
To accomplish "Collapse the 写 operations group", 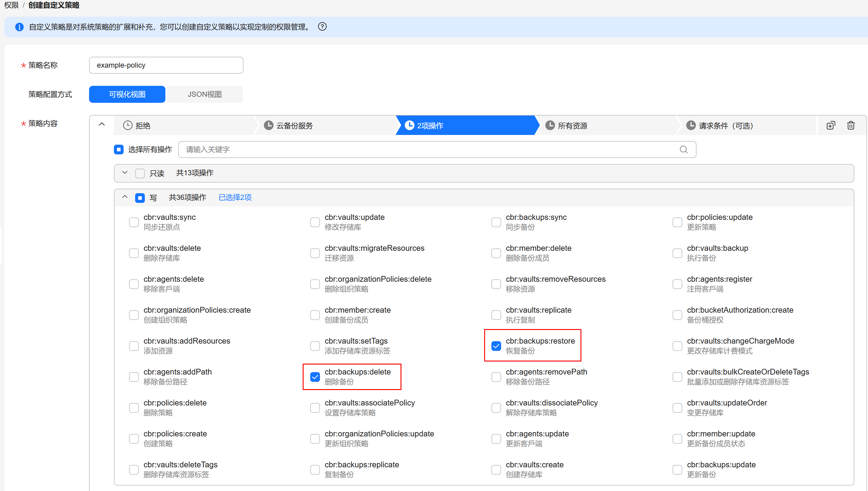I will pyautogui.click(x=125, y=197).
